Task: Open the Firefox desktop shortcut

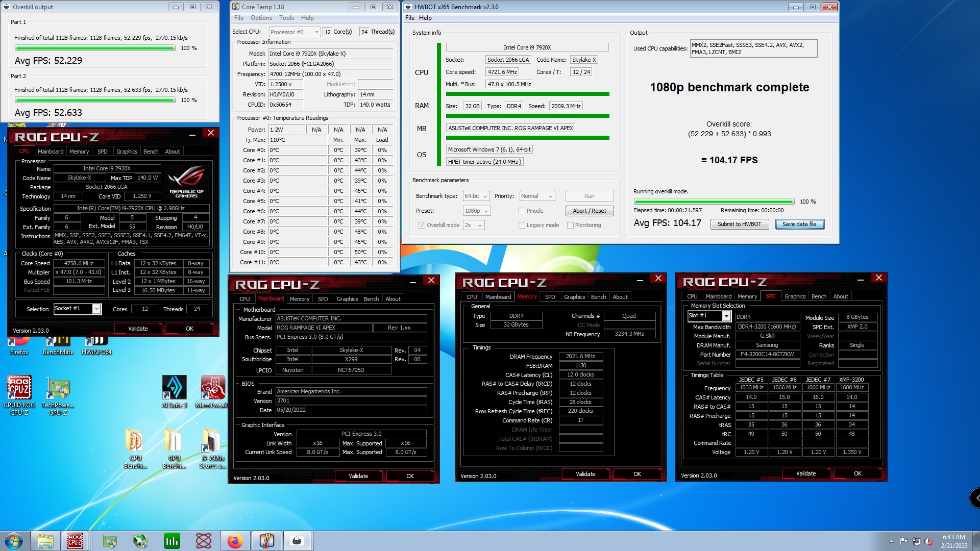Action: tap(19, 346)
